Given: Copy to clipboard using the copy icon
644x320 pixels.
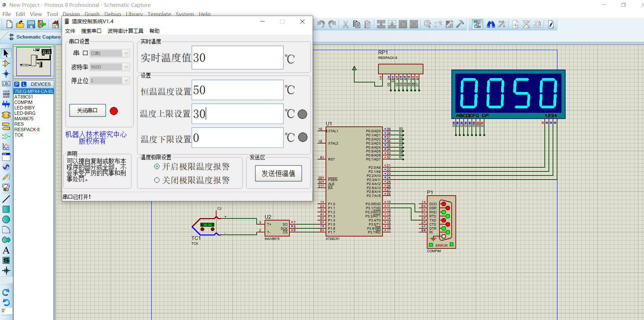Looking at the screenshot, I should (x=357, y=24).
